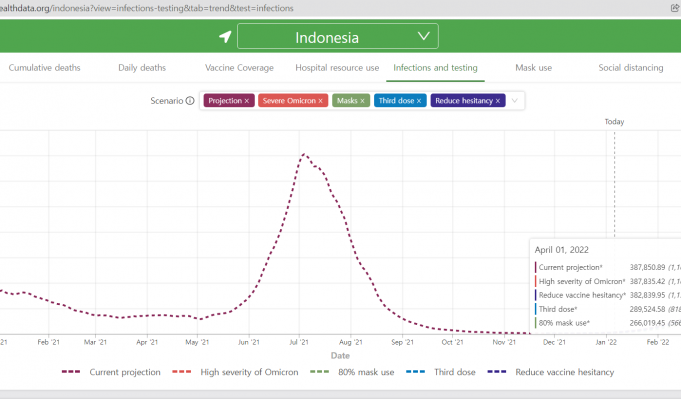
Task: Click the Scenario info icon
Action: [x=190, y=101]
